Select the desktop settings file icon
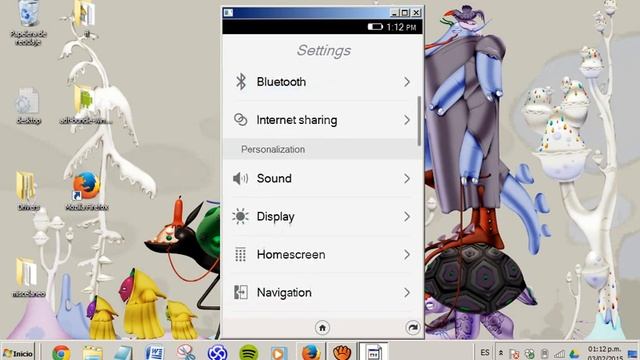 [28, 106]
